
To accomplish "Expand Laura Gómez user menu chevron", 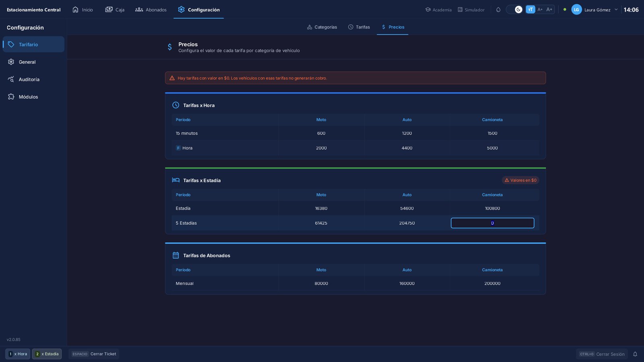I will (616, 10).
